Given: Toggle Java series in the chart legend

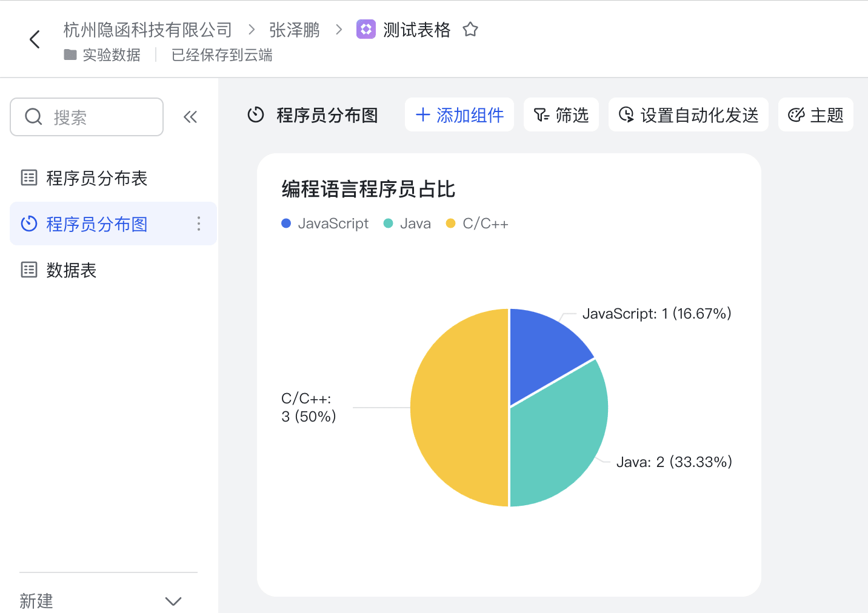Looking at the screenshot, I should click(407, 223).
